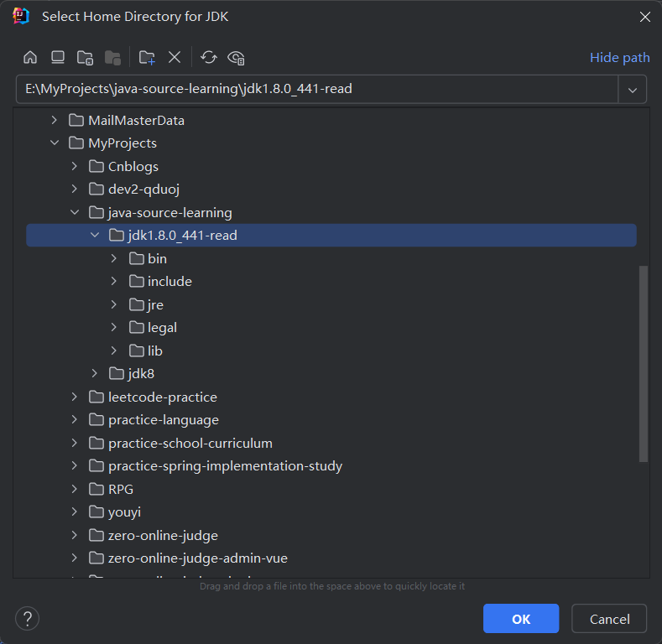Jump to the Project directory icon
The height and width of the screenshot is (644, 662).
85,57
